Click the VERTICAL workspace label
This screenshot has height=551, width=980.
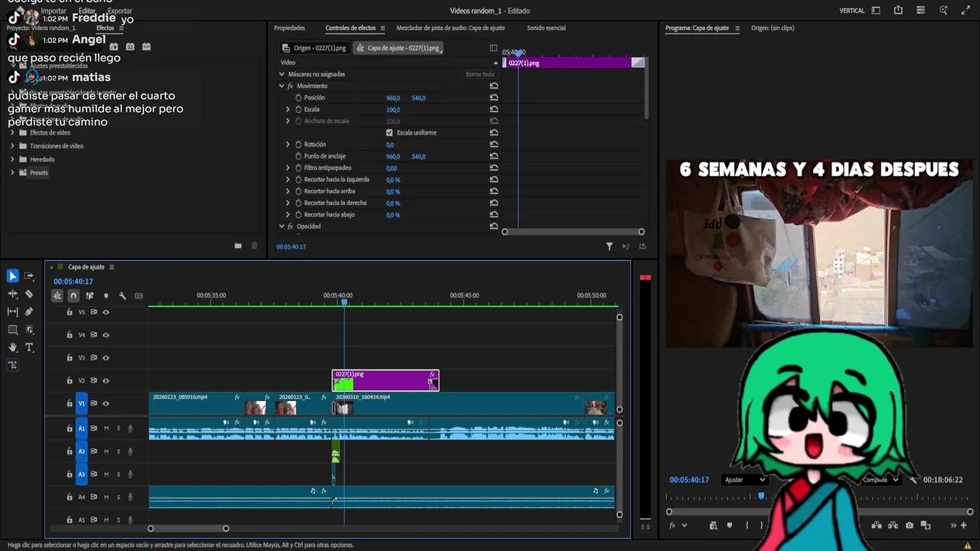[x=852, y=11]
